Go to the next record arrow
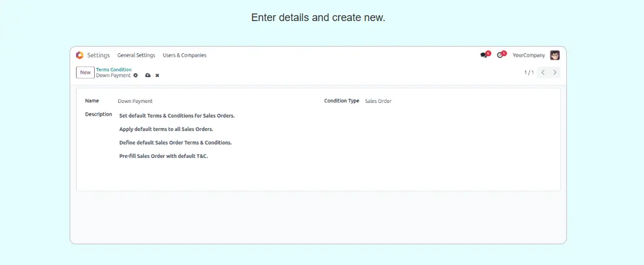The image size is (644, 265). coord(555,73)
